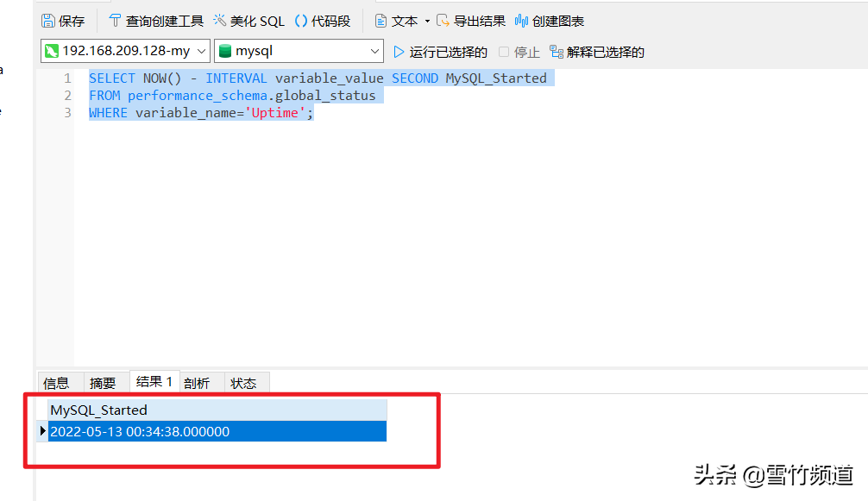Select the 结果 1 tab
The image size is (868, 501).
point(154,381)
